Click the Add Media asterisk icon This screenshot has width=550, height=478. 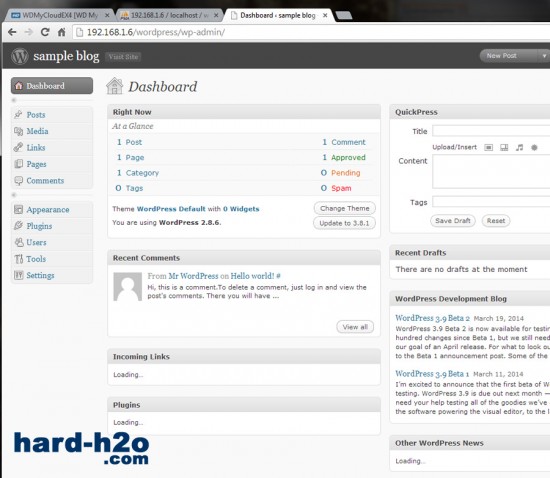point(534,148)
